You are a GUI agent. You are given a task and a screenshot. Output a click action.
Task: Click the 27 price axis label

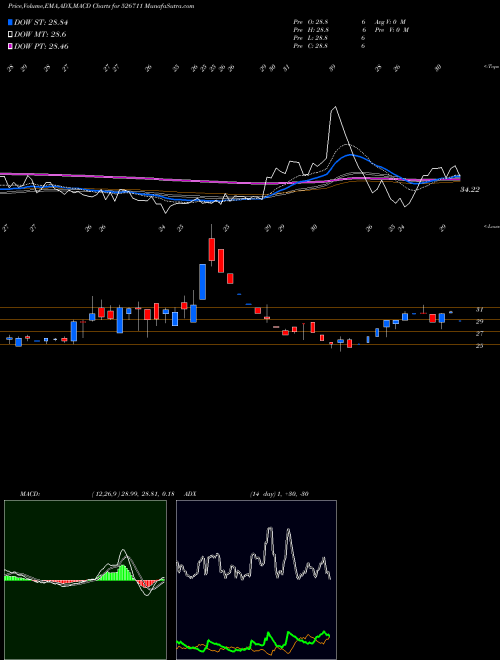[479, 333]
